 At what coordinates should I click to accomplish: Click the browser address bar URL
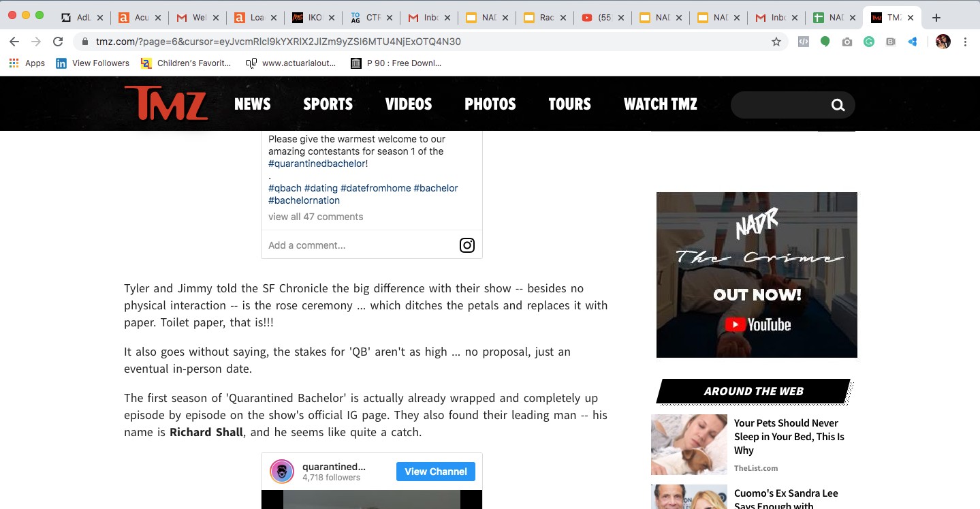[279, 42]
